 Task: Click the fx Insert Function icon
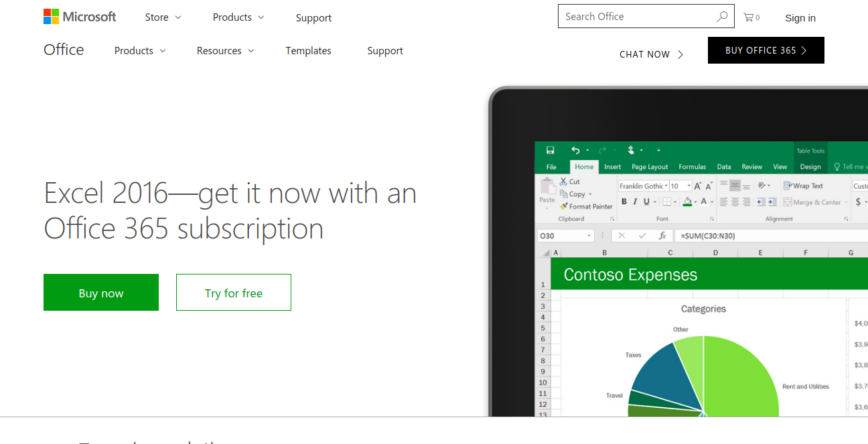coord(662,236)
